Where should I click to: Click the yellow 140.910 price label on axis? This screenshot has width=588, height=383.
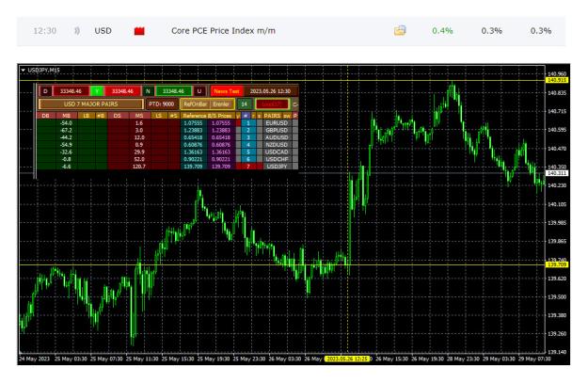[557, 80]
